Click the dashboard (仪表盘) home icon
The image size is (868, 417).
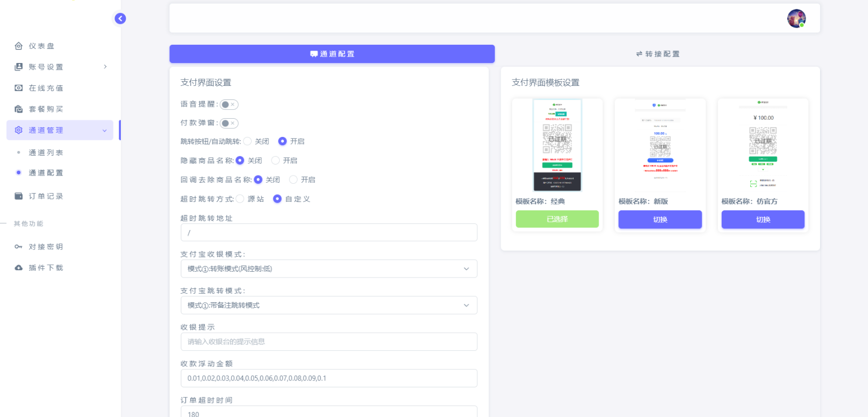pyautogui.click(x=19, y=46)
